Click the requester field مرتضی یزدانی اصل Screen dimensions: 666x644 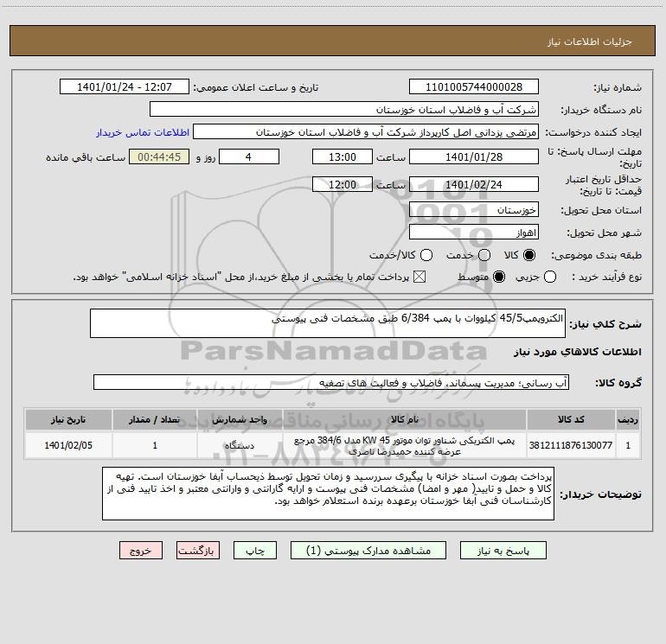pos(366,132)
